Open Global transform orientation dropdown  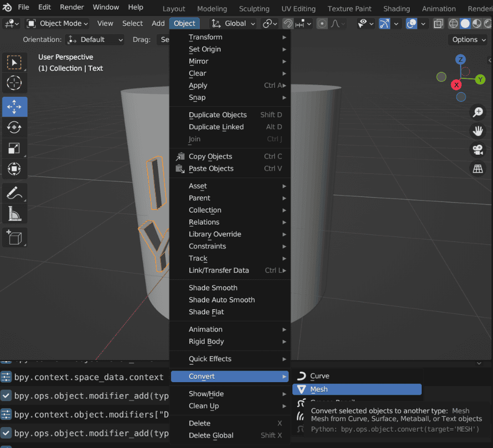233,23
